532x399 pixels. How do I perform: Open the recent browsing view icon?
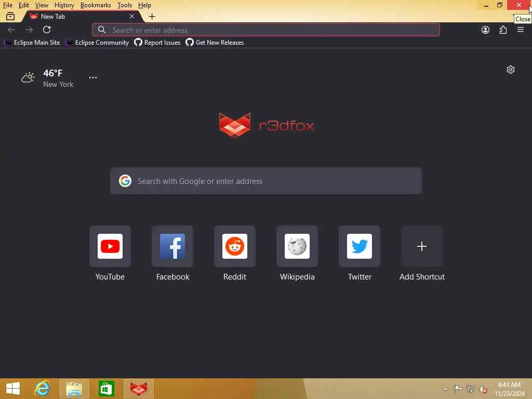pos(10,16)
